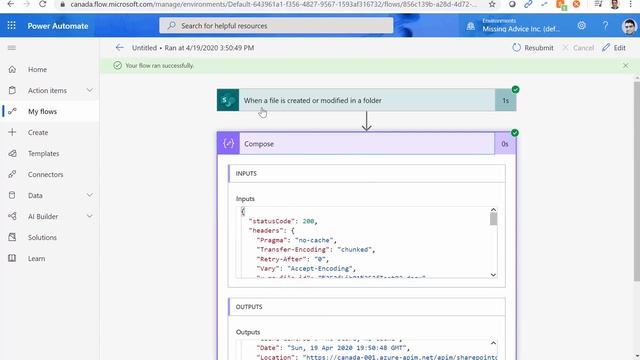Click the Templates icon
The image size is (640, 360).
click(12, 153)
